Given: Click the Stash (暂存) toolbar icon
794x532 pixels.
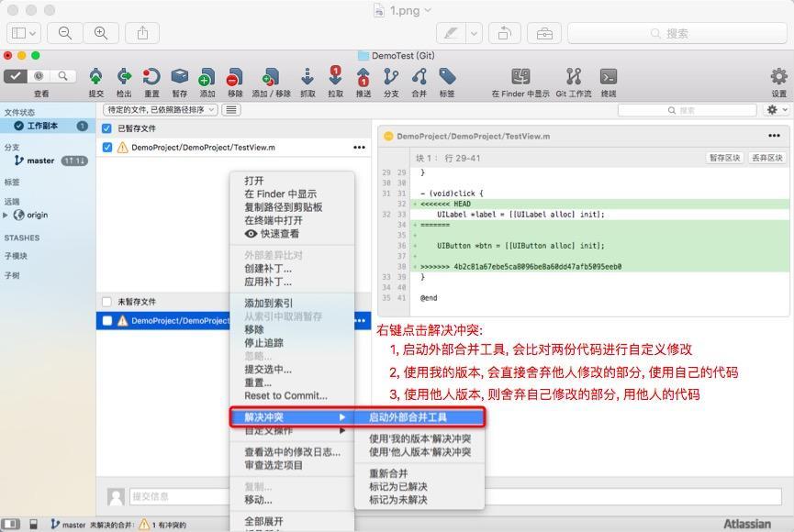Looking at the screenshot, I should (179, 77).
